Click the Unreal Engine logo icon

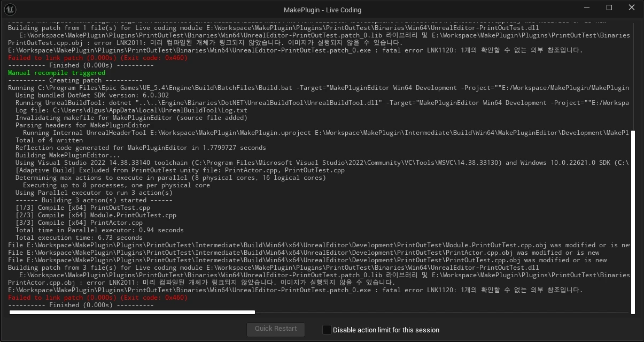tap(11, 9)
